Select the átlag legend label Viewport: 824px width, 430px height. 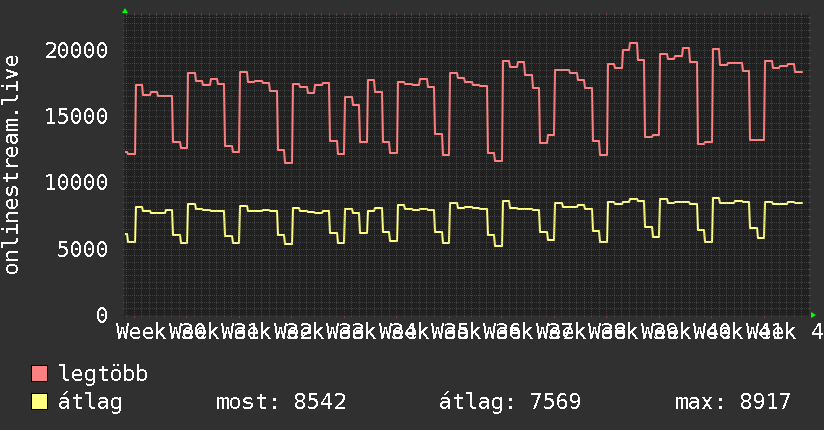90,402
